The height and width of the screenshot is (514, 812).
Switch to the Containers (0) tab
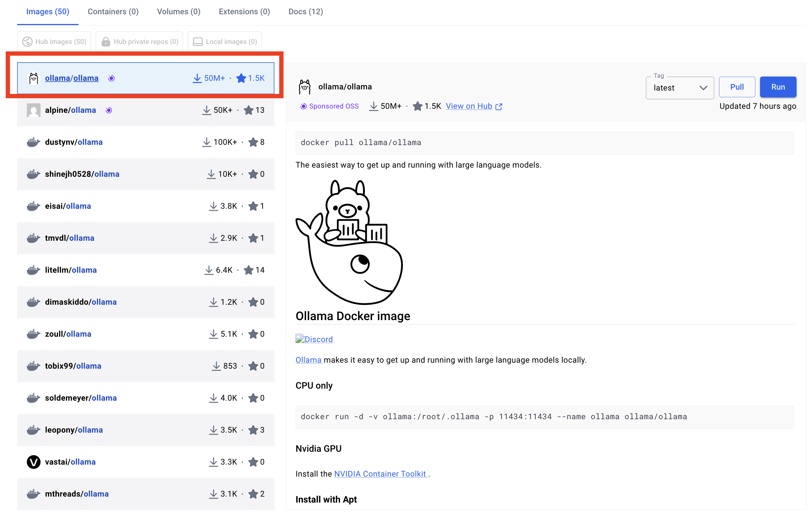pos(113,11)
